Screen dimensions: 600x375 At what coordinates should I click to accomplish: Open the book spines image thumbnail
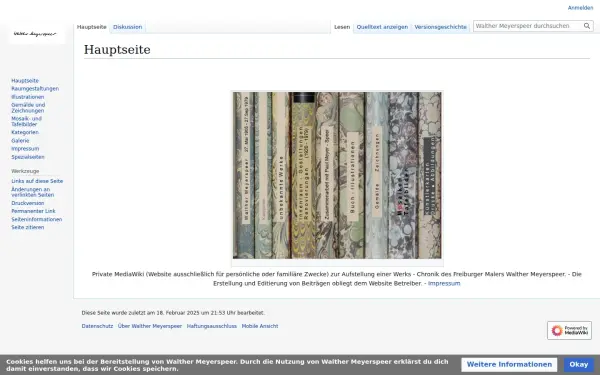point(337,175)
